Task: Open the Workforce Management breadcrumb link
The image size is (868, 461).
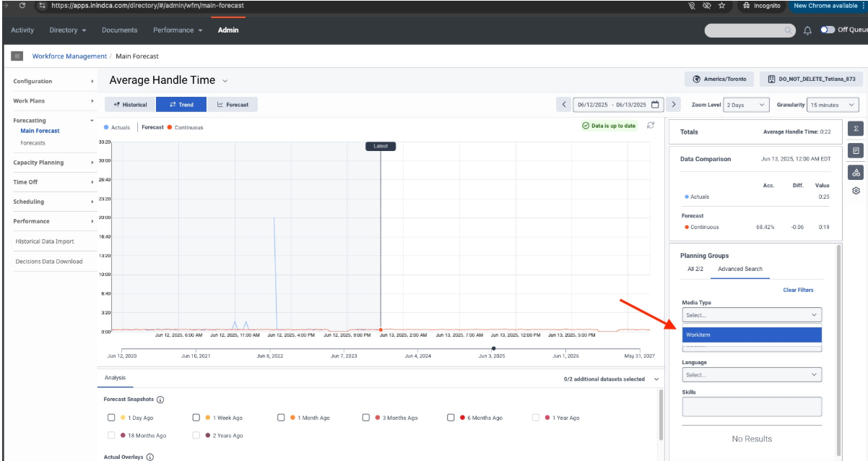Action: tap(69, 56)
